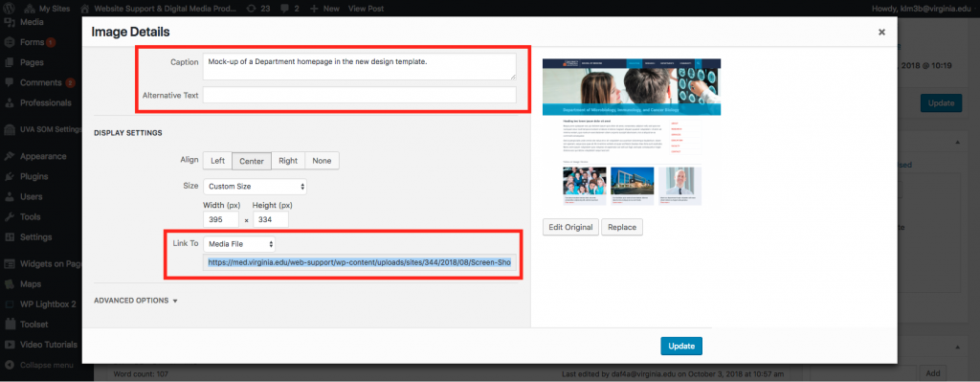
Task: Set image alignment to Right
Action: 288,161
